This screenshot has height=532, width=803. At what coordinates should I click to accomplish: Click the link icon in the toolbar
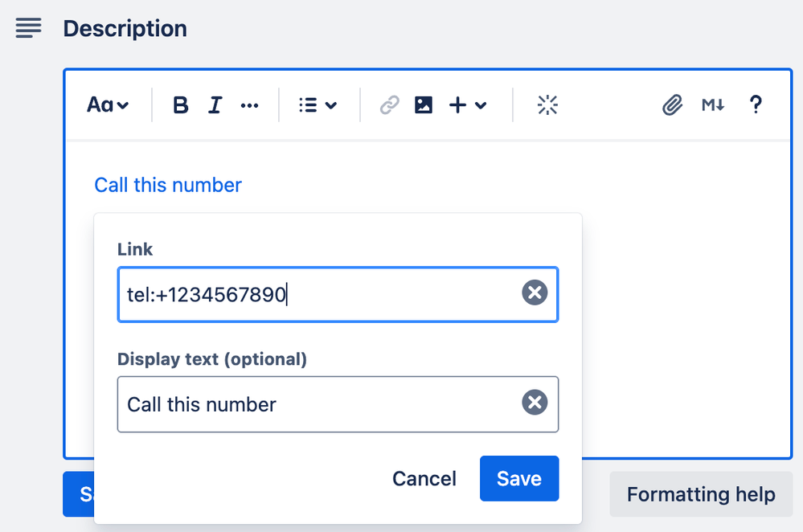389,105
